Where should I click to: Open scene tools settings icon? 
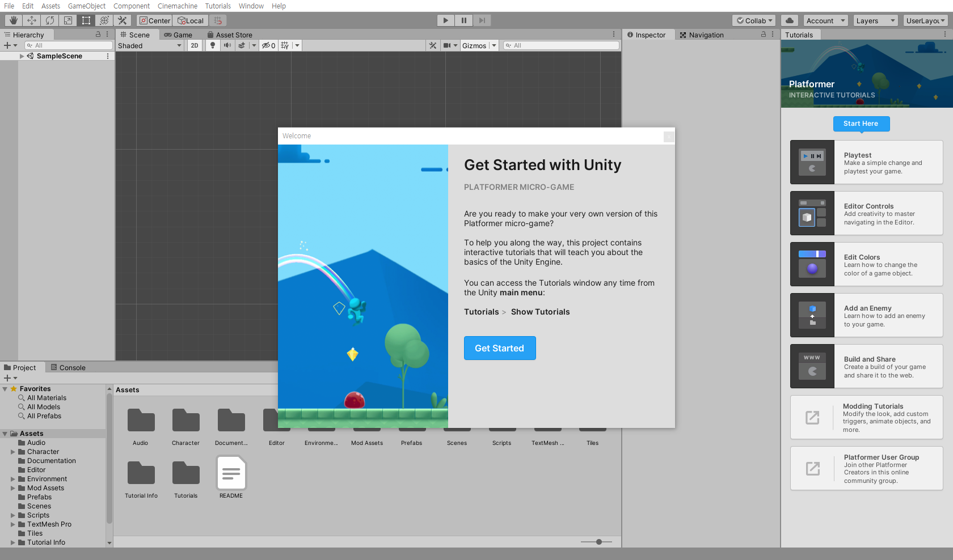click(x=433, y=45)
